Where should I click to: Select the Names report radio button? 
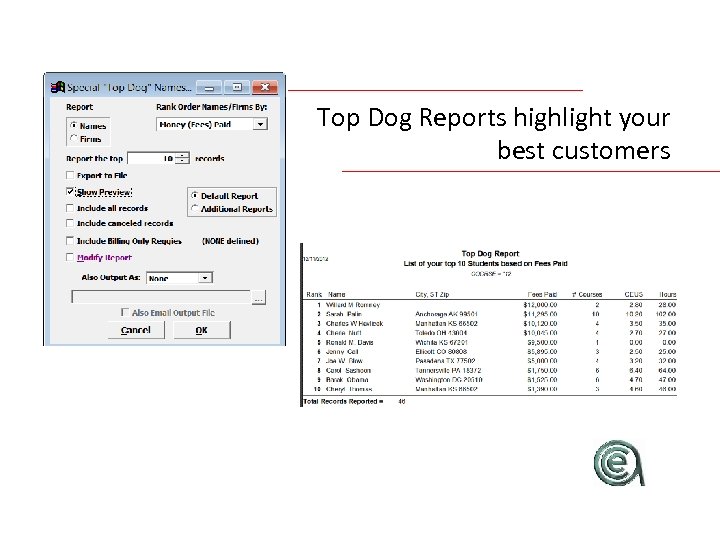tap(73, 125)
